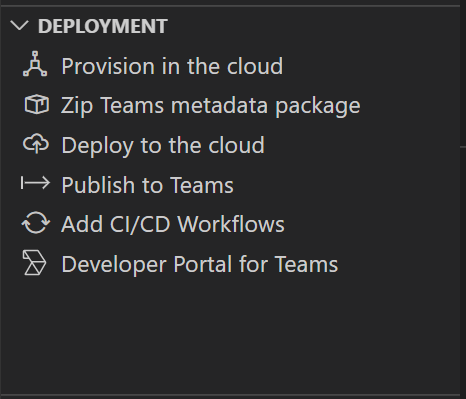Click the right edge sash of the sidebar
The image size is (466, 399).
463,146
